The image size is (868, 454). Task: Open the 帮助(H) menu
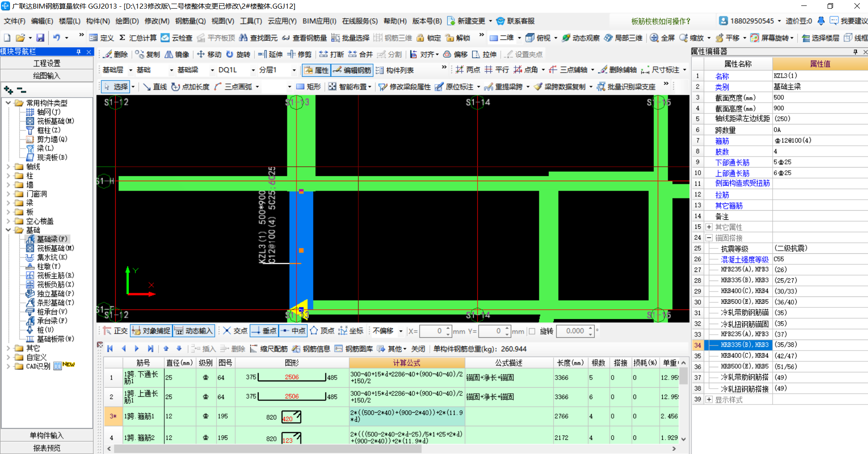point(395,21)
